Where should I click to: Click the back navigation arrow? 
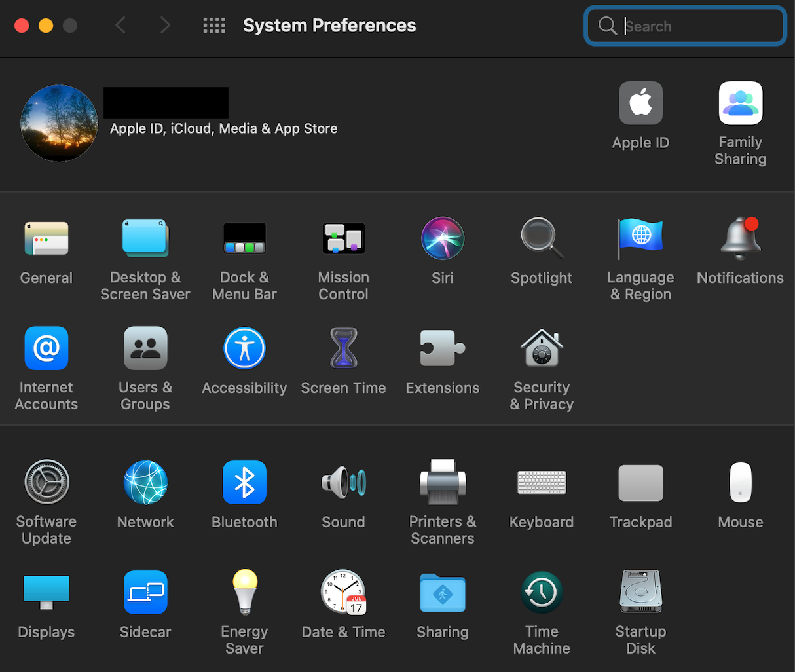point(120,26)
